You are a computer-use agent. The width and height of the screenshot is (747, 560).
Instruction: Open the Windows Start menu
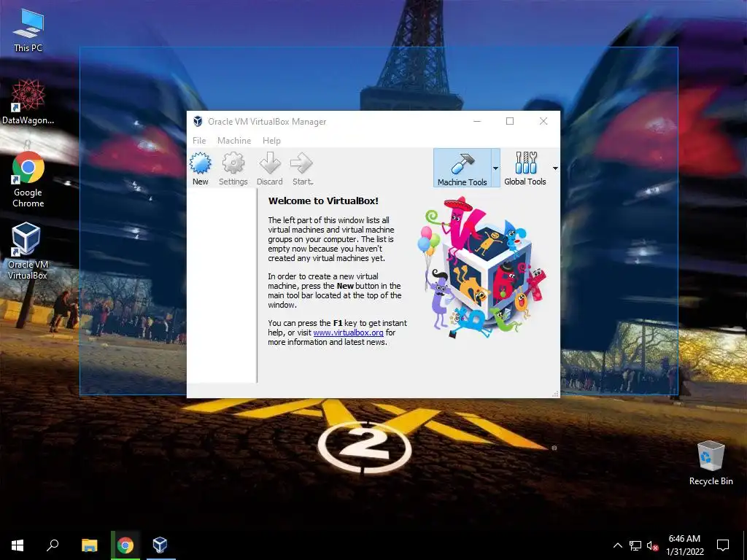coord(18,545)
